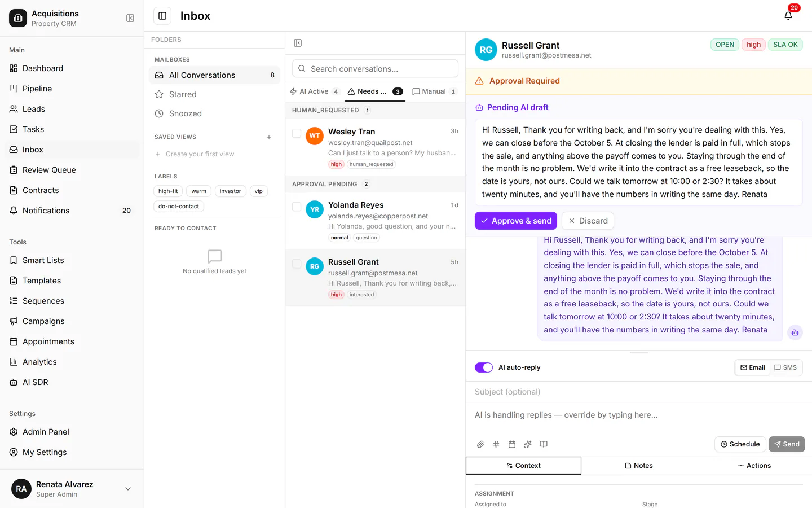Insert a merge field with the hash icon
812x508 pixels.
(496, 444)
